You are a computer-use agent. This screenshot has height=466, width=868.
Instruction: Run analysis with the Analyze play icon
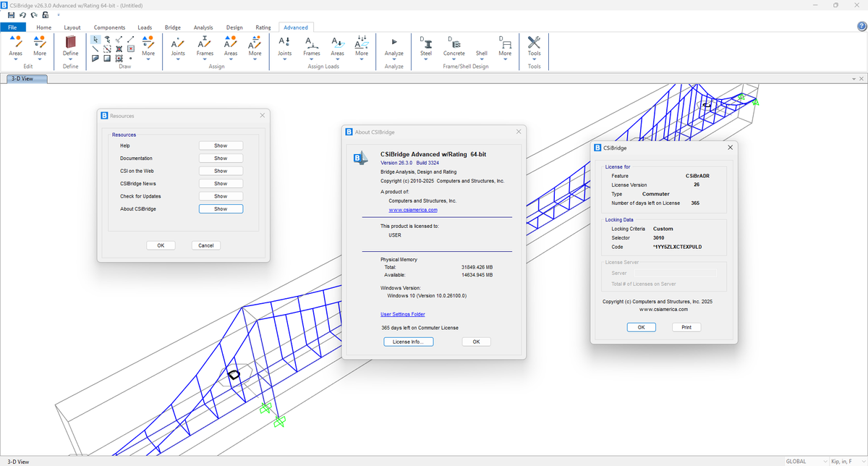pos(394,42)
